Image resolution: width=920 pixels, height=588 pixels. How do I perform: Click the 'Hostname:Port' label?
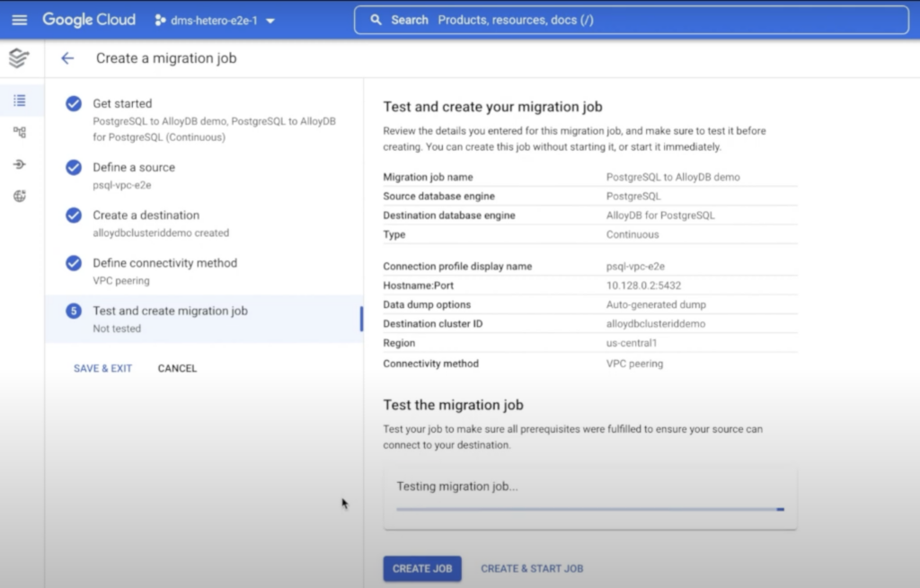tap(419, 285)
